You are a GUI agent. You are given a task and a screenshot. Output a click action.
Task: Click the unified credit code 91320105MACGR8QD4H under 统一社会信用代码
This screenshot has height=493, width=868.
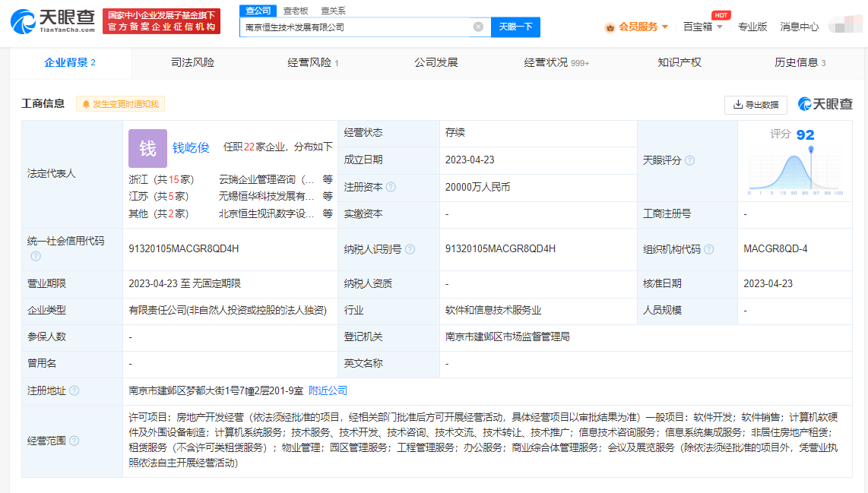[184, 249]
